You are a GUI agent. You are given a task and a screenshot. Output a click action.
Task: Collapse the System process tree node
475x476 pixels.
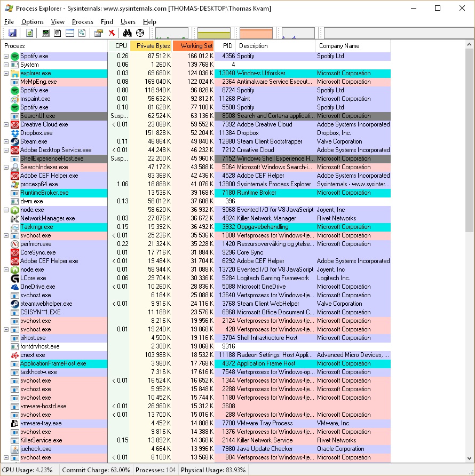[6, 65]
